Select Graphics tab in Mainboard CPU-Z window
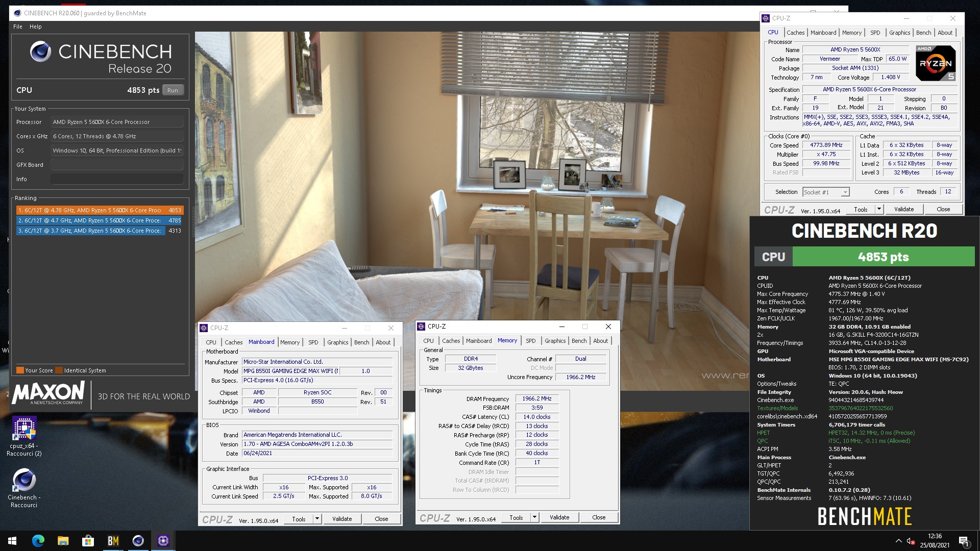The width and height of the screenshot is (980, 551). tap(337, 342)
